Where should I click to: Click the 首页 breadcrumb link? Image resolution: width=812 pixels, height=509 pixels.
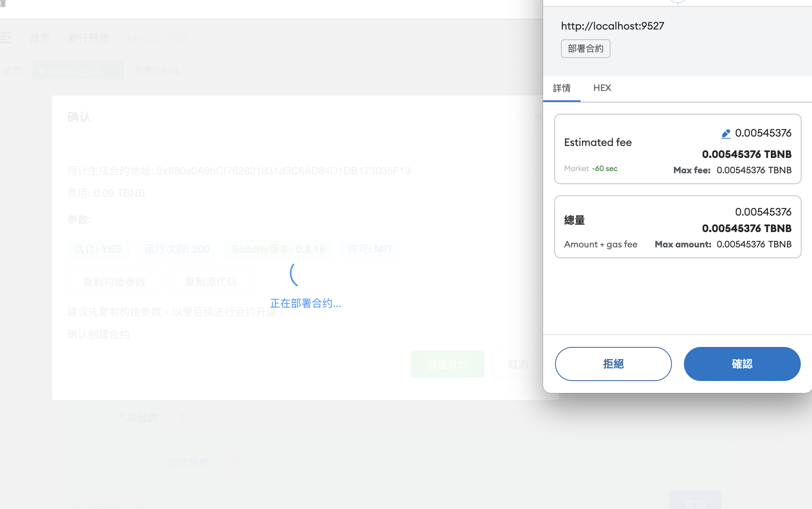coord(40,38)
